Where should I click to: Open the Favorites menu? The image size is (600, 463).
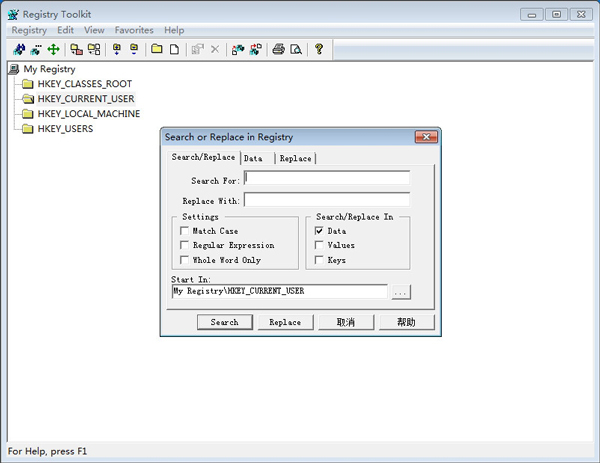pos(134,30)
